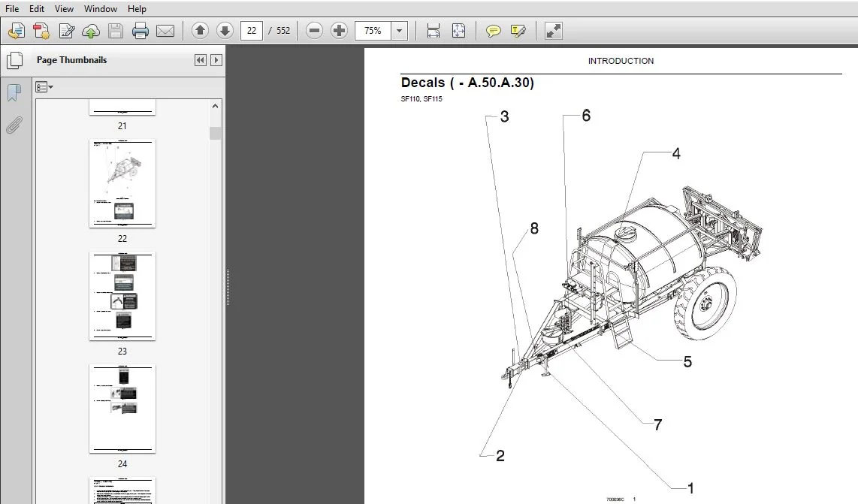The height and width of the screenshot is (504, 858).
Task: Click the Decals ( - A.50.A.30) heading
Action: (467, 83)
